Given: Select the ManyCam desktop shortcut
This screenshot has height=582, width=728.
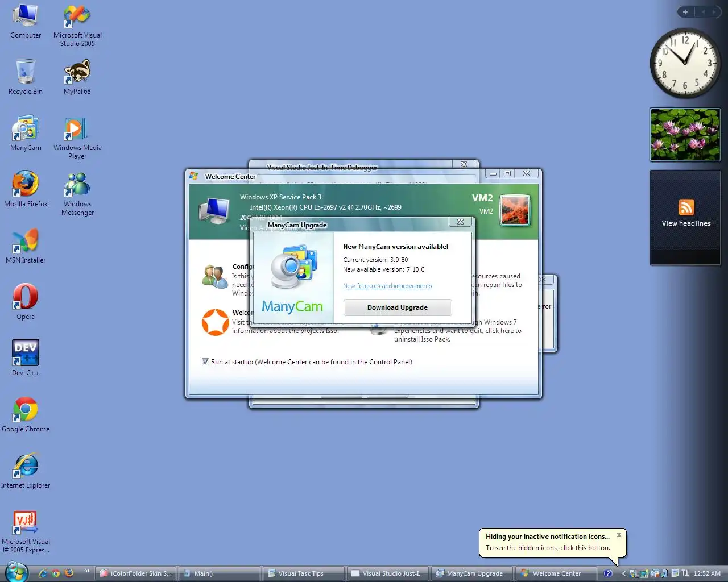Looking at the screenshot, I should [x=26, y=133].
